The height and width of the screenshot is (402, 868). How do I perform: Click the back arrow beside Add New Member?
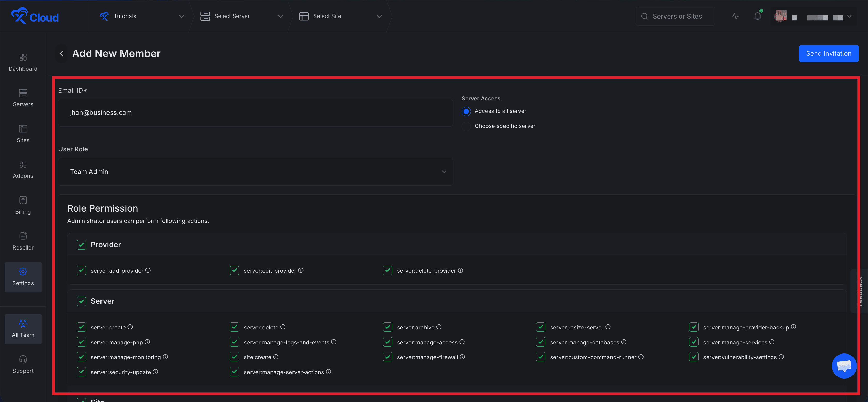(61, 53)
